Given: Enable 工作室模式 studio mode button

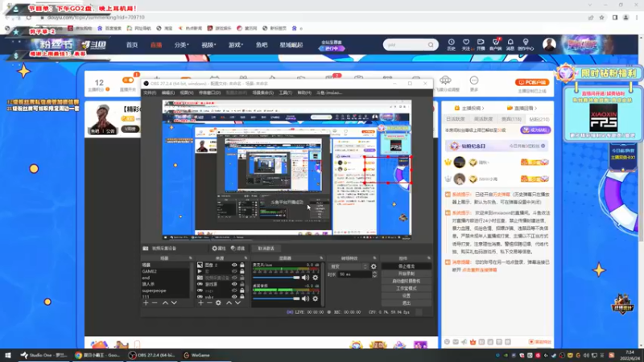Looking at the screenshot, I should 407,289.
